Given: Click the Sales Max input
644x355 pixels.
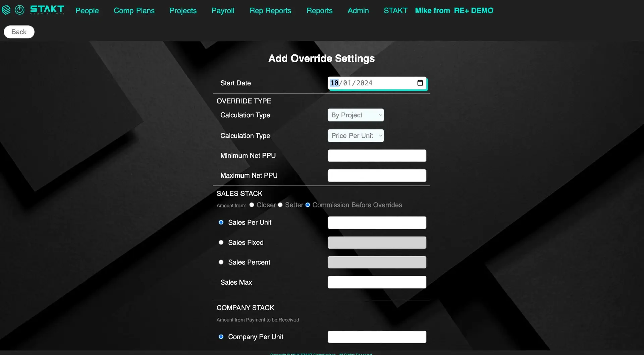Looking at the screenshot, I should click(377, 282).
